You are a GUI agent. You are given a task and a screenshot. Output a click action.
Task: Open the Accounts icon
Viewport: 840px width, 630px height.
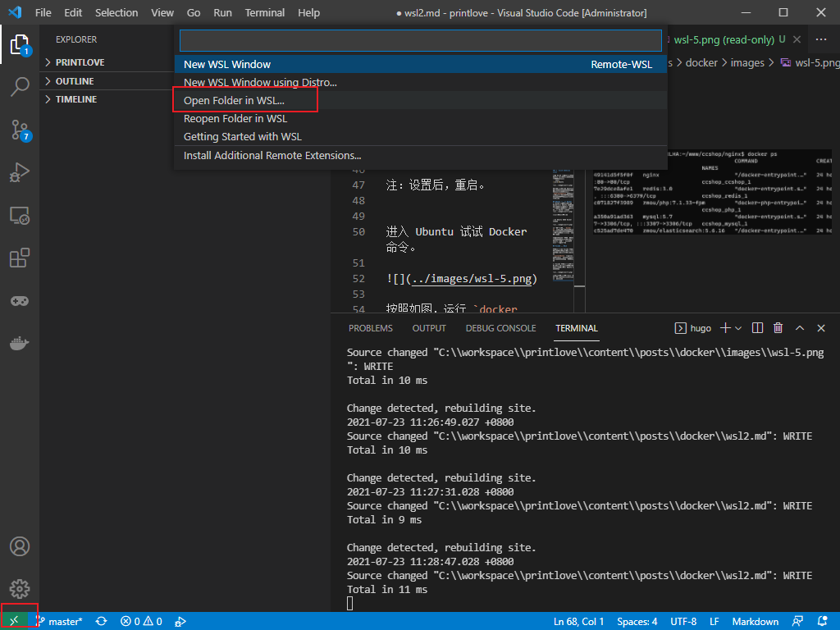pyautogui.click(x=20, y=546)
